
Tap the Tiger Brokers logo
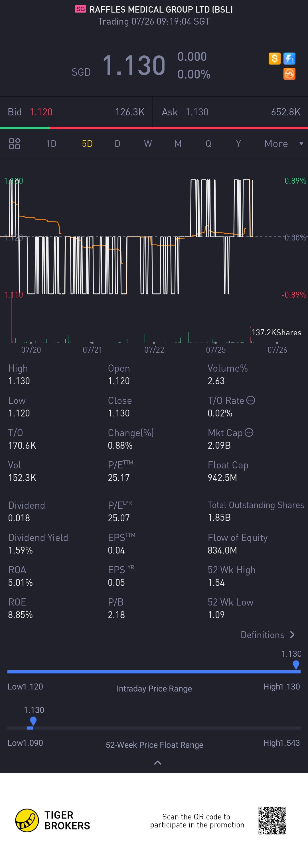53,821
